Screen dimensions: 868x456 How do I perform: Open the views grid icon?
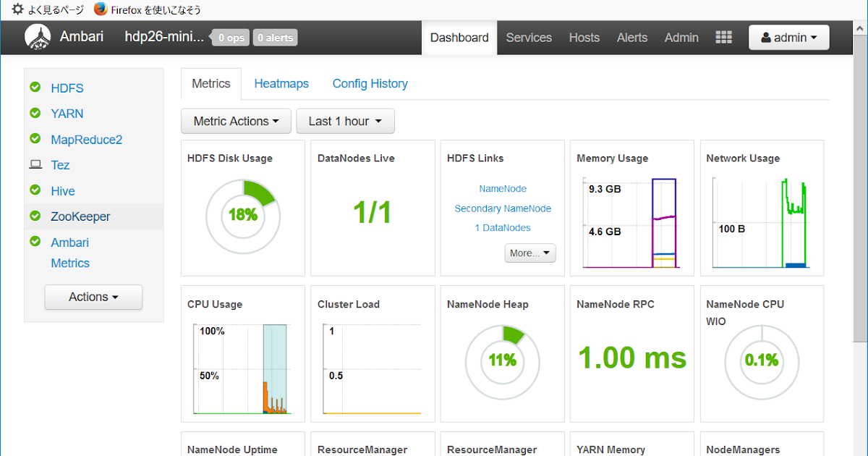tap(723, 38)
